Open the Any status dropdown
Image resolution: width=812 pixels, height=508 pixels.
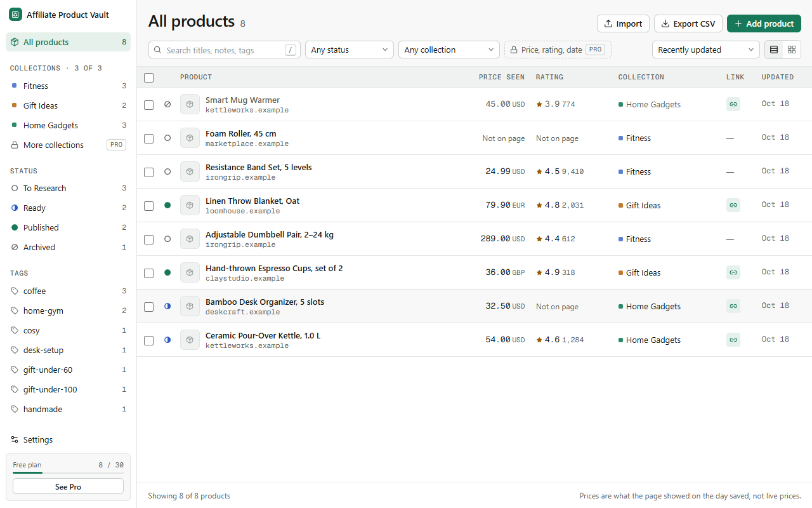(x=350, y=50)
